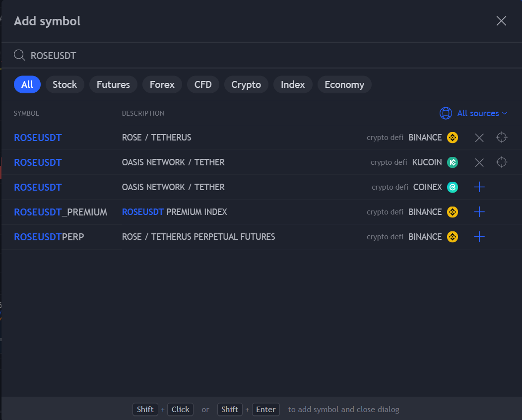Click Binance logo on PERPETUAL FUTURES row

click(x=453, y=237)
